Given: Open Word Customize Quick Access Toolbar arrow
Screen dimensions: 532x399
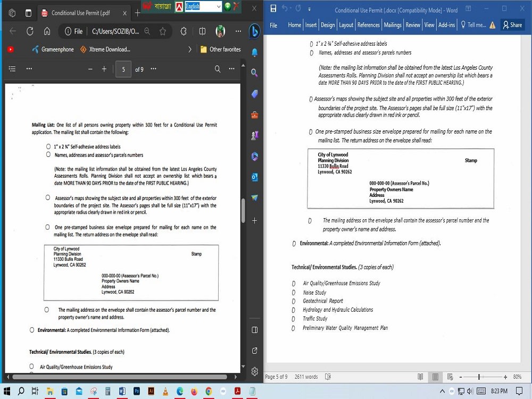Looking at the screenshot, I should 309,9.
